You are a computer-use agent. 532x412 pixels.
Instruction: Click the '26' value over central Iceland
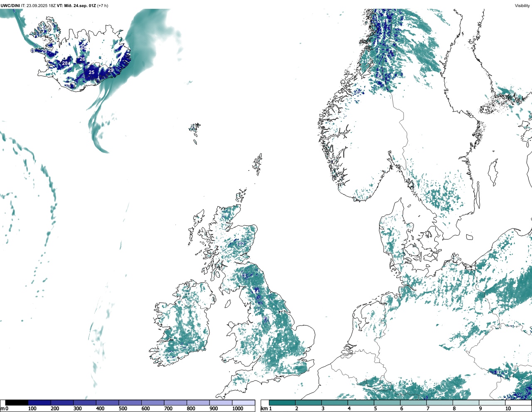tap(82, 59)
